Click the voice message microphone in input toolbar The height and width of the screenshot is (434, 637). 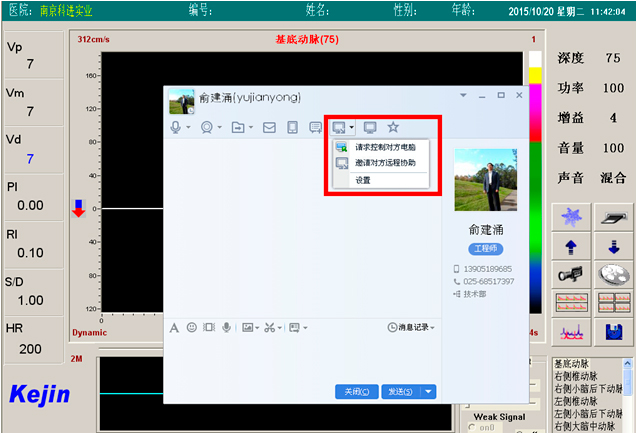pyautogui.click(x=226, y=327)
